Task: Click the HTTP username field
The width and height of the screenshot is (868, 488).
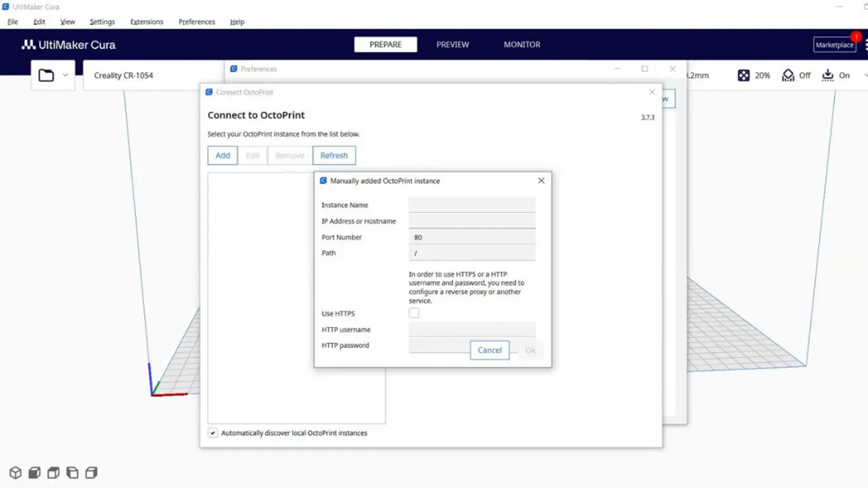Action: [472, 329]
